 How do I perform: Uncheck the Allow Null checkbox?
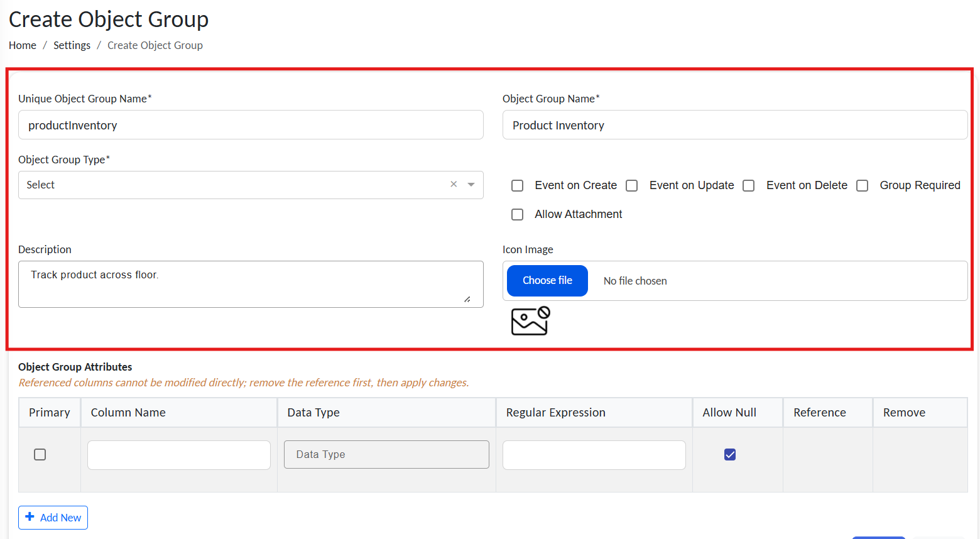730,455
